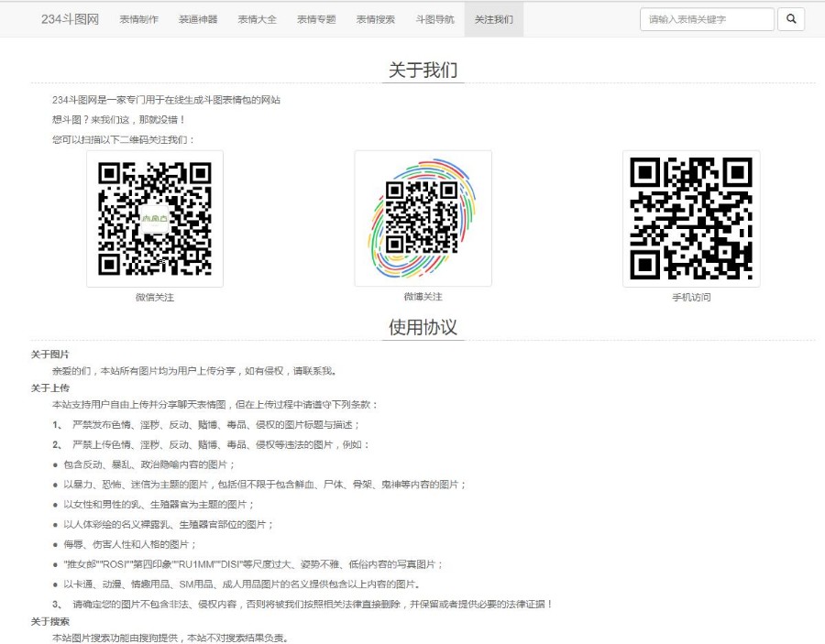Open the 斗图导航 menu item

(x=434, y=19)
